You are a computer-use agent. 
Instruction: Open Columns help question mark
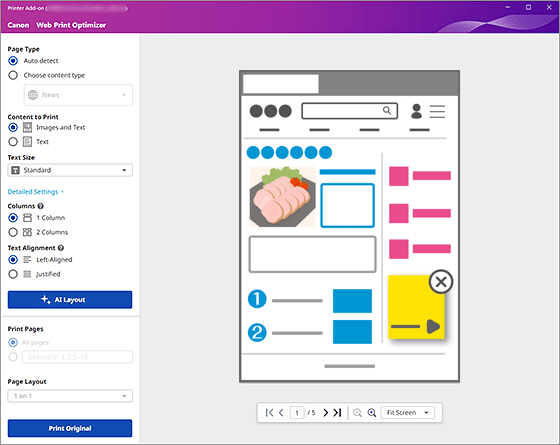click(40, 206)
